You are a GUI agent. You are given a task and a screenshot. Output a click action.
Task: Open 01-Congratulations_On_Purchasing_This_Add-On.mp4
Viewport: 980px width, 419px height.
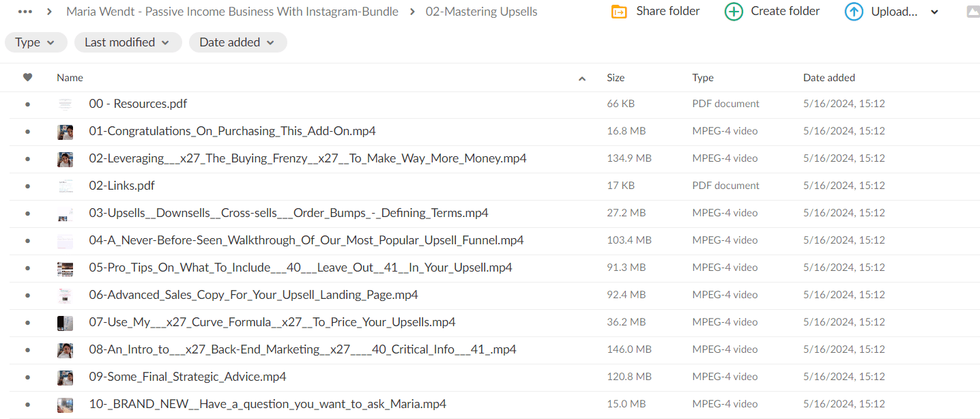point(232,131)
